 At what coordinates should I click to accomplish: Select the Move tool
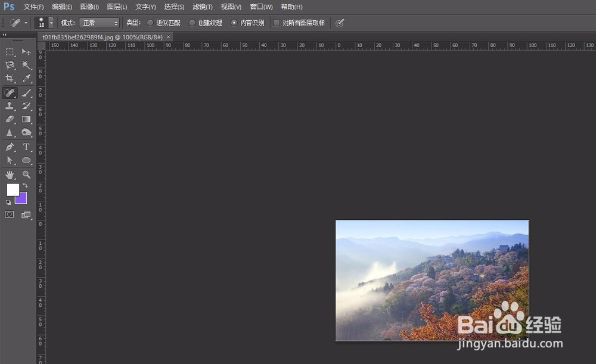[x=26, y=52]
